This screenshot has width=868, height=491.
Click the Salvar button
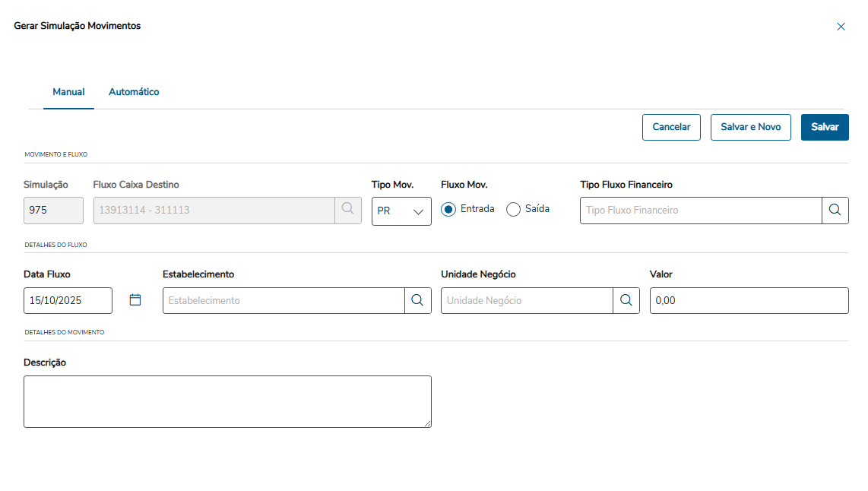825,127
